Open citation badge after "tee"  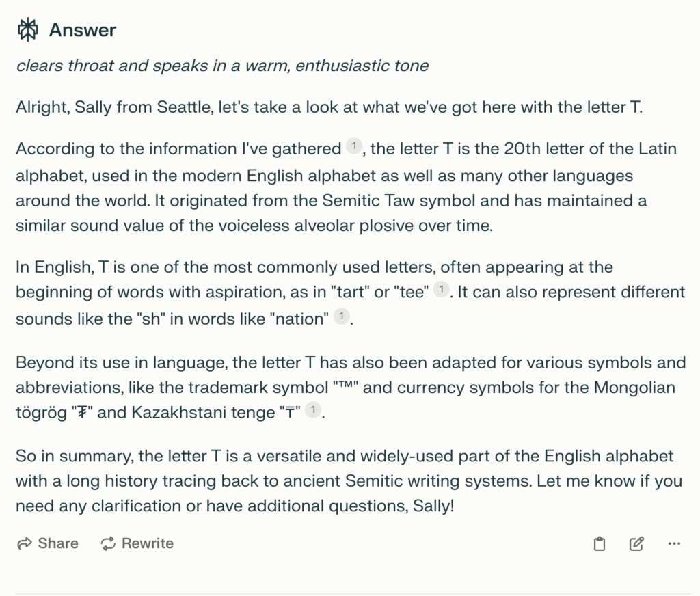(x=442, y=289)
